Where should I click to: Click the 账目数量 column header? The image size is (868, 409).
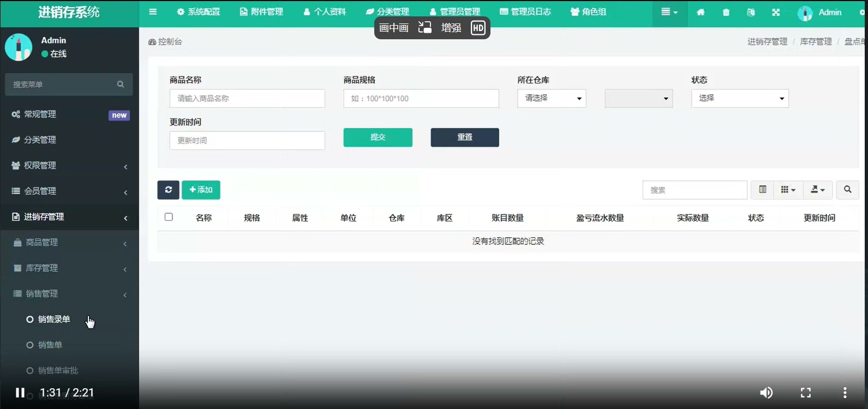click(507, 218)
